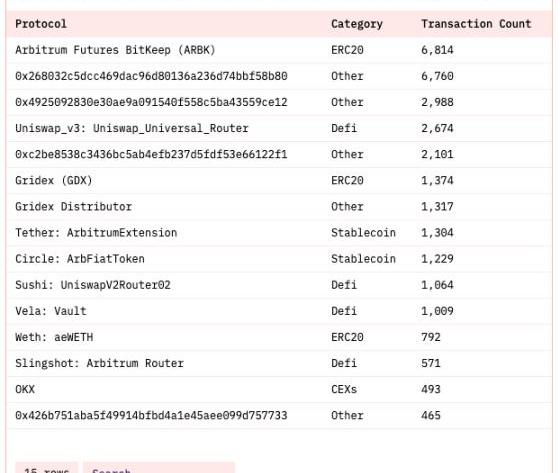Viewport: 560px width, 473px height.
Task: Click the OKX protocol entry
Action: tap(25, 389)
